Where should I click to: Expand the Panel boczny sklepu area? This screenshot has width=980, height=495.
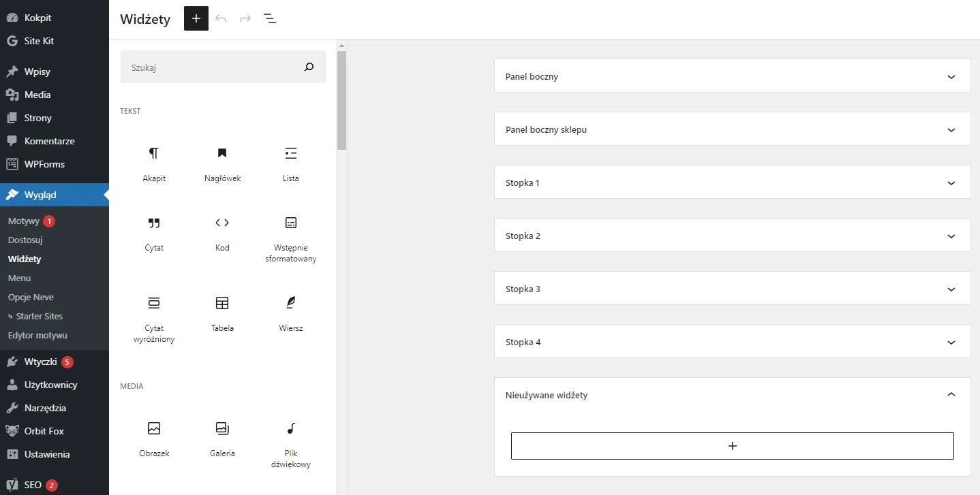coord(732,129)
